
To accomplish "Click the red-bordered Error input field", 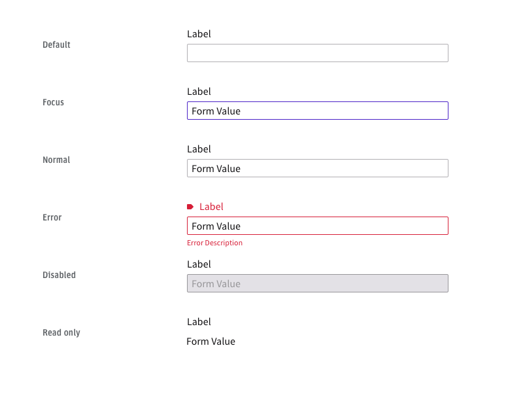I will 317,226.
